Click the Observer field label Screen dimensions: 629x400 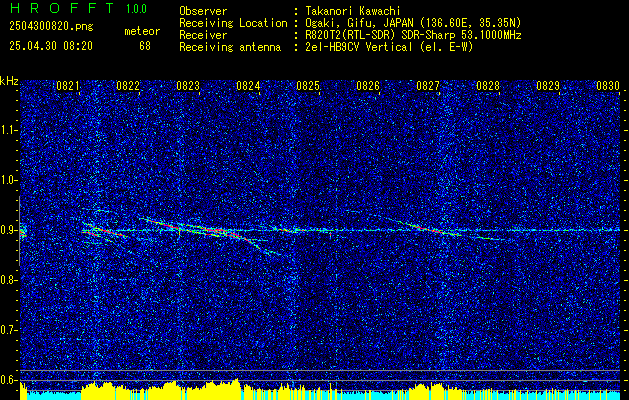(203, 11)
